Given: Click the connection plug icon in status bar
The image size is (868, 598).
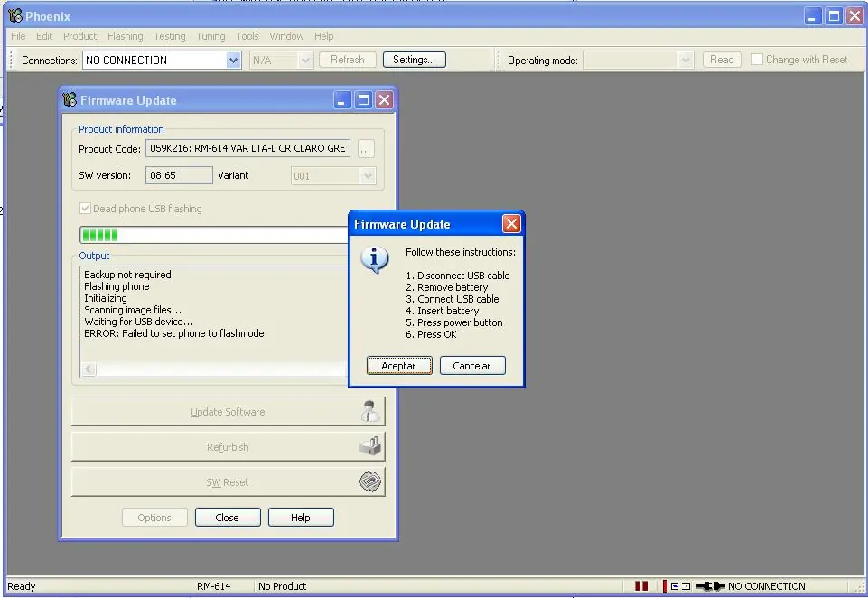Looking at the screenshot, I should pos(710,586).
